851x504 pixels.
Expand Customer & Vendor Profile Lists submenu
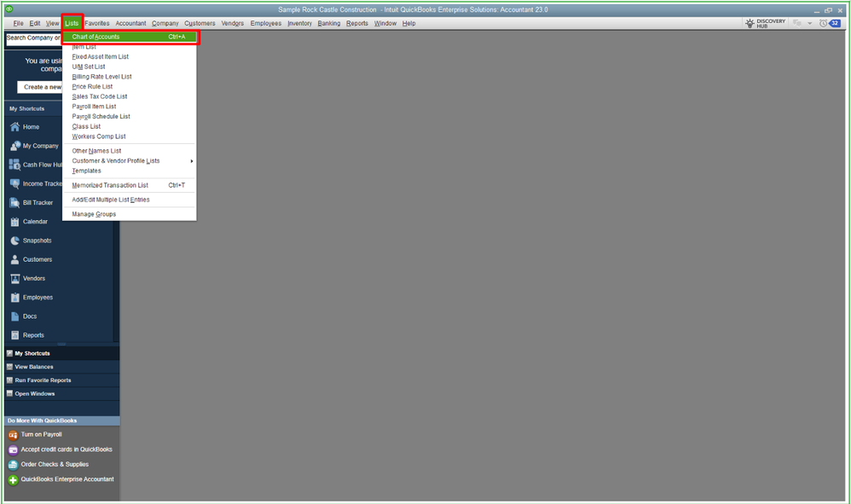pyautogui.click(x=129, y=161)
